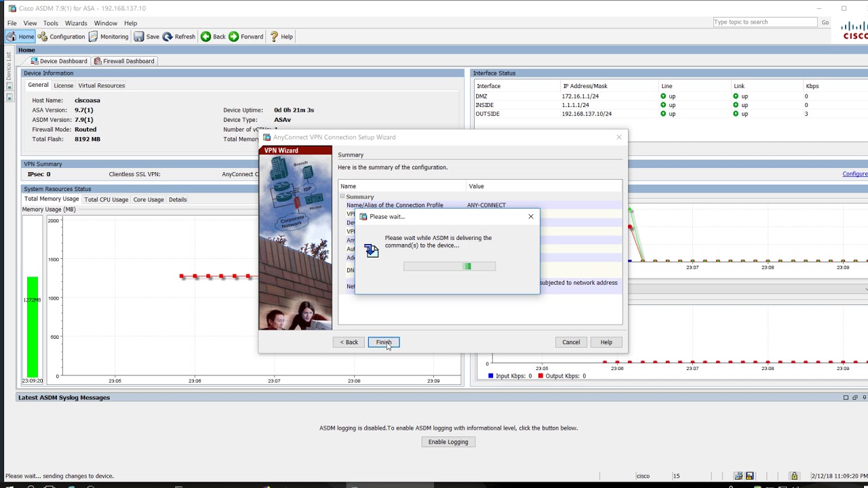This screenshot has height=488, width=868.
Task: Switch to the Device Dashboard tab
Action: 59,61
